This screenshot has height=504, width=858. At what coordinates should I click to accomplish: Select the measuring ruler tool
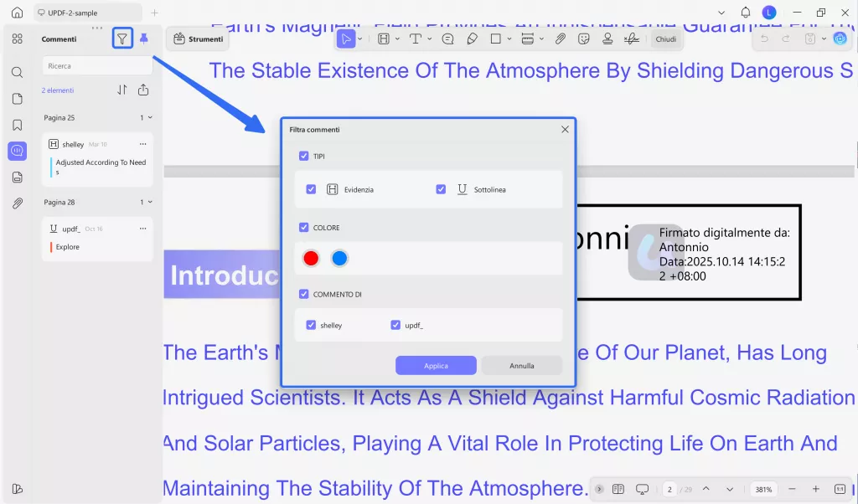528,39
